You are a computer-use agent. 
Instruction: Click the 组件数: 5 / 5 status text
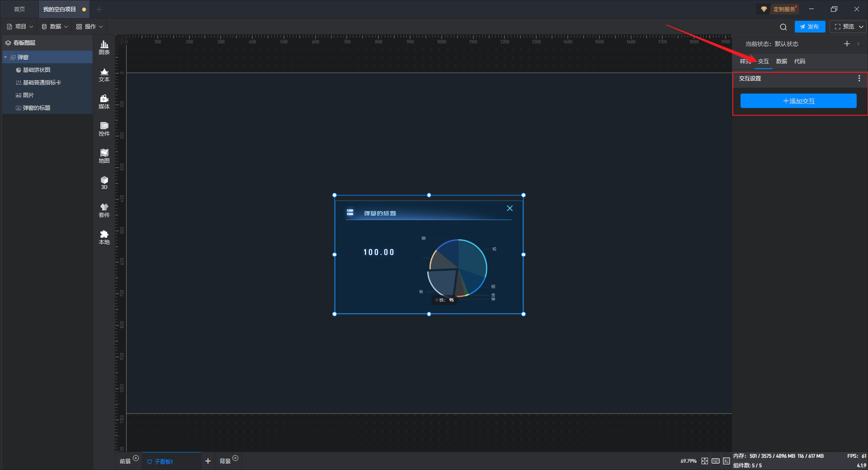(x=747, y=465)
